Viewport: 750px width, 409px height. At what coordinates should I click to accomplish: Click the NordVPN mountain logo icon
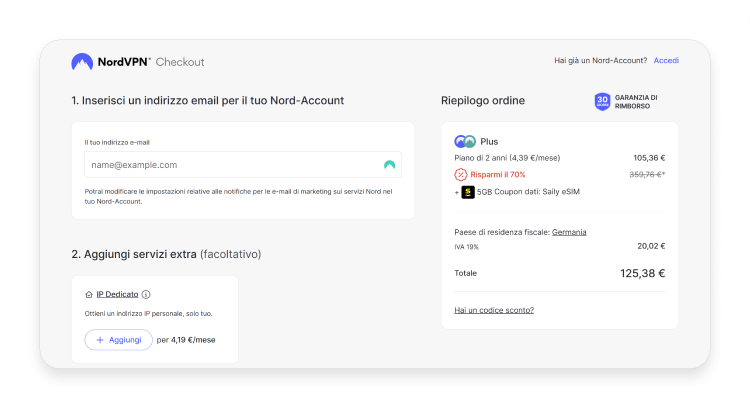[82, 62]
